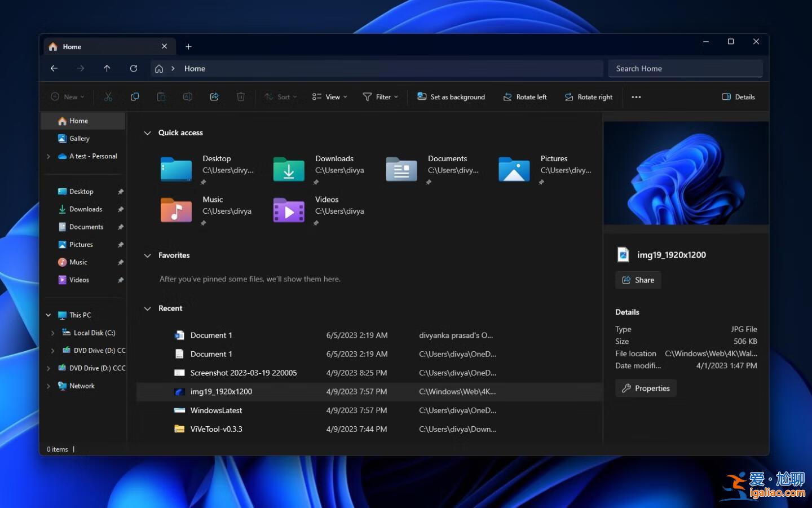The height and width of the screenshot is (508, 812).
Task: Select the Rename icon
Action: pos(188,96)
